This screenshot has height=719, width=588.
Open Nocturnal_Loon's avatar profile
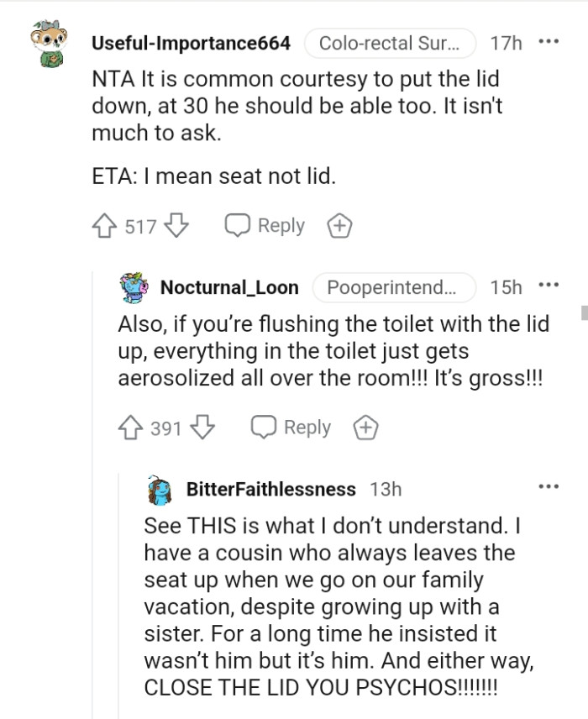coord(134,287)
